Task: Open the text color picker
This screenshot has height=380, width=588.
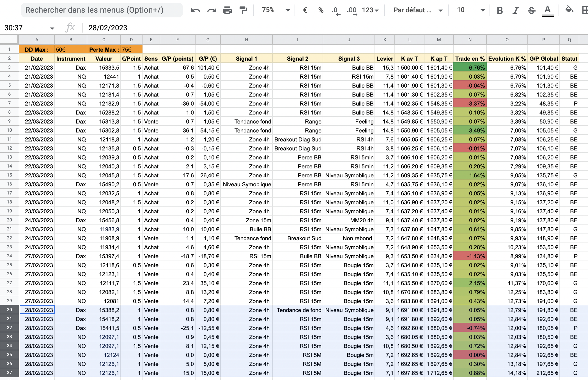Action: tap(548, 10)
